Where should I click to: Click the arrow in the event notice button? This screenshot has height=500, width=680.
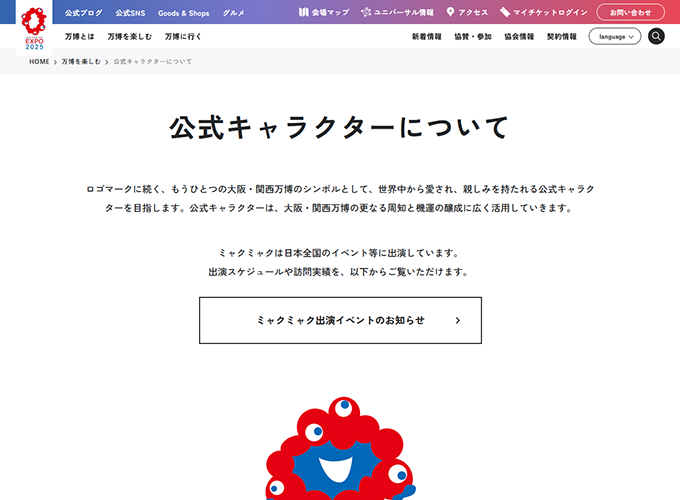[458, 320]
